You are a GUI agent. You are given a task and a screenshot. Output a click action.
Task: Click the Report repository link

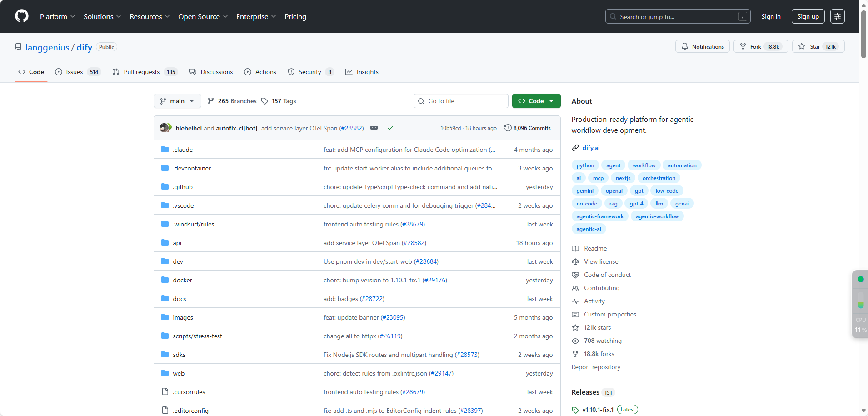pyautogui.click(x=596, y=367)
